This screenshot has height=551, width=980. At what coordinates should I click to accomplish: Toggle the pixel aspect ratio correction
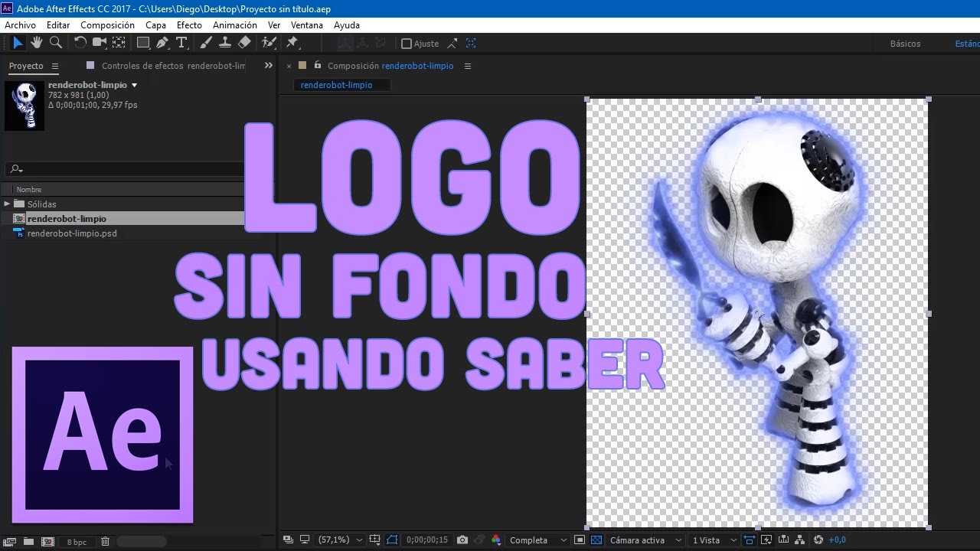[749, 540]
